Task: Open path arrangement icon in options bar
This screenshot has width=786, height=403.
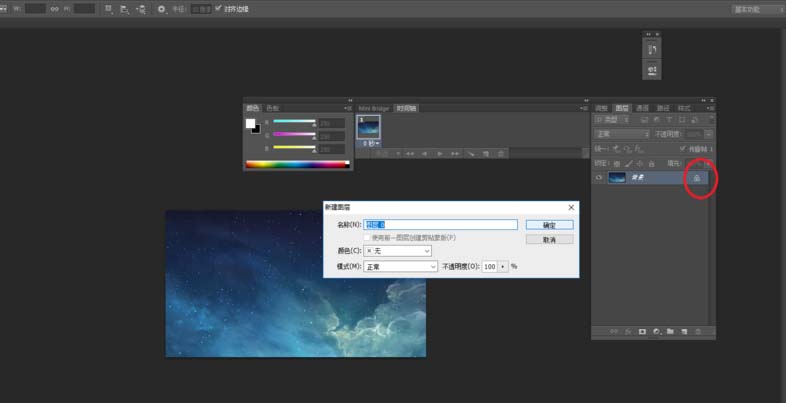Action: point(141,9)
